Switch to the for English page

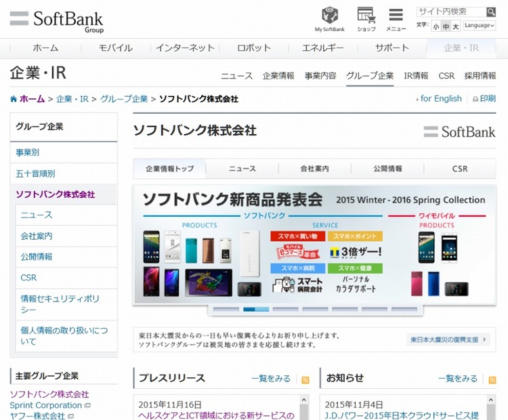(x=441, y=98)
